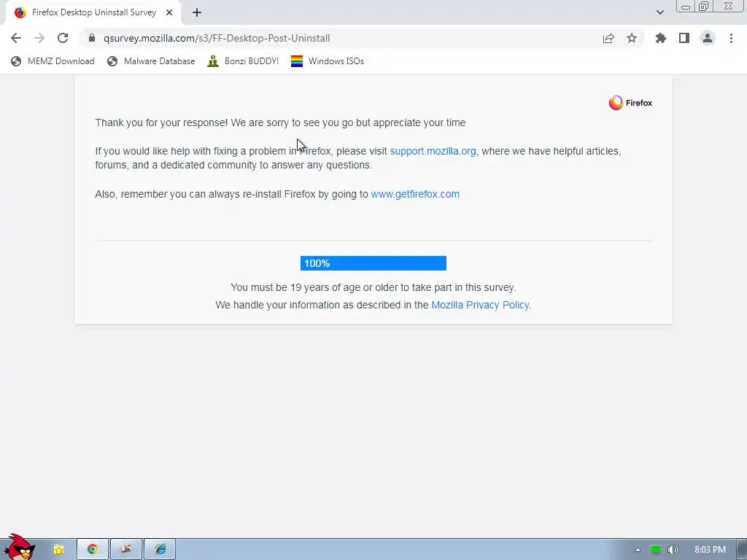This screenshot has height=560, width=747.
Task: Close the Firefox Desktop Uninstall Survey tab
Action: pyautogui.click(x=169, y=12)
